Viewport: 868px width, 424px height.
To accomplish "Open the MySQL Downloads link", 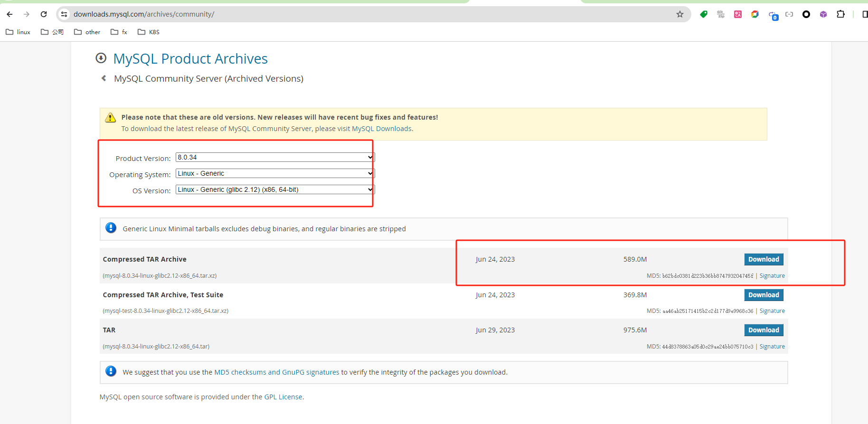I will 381,129.
